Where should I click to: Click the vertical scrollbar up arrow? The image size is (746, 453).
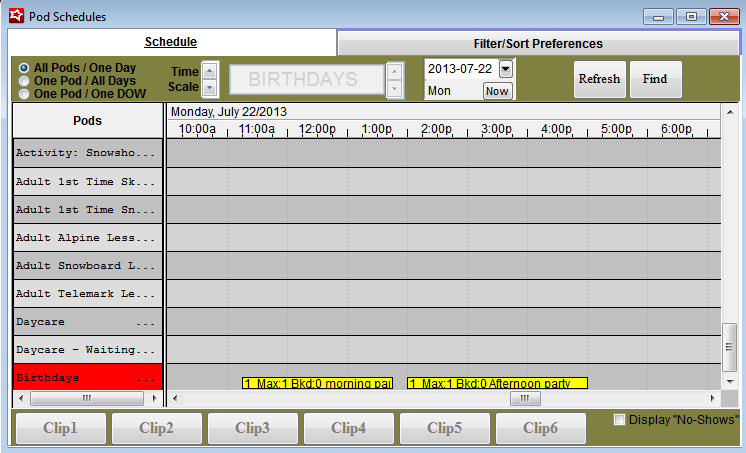pos(730,112)
